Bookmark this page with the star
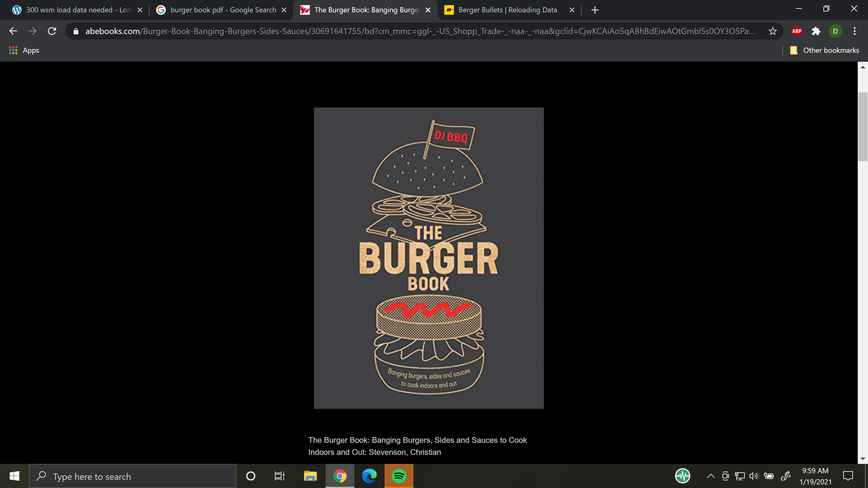This screenshot has height=488, width=868. pyautogui.click(x=772, y=31)
